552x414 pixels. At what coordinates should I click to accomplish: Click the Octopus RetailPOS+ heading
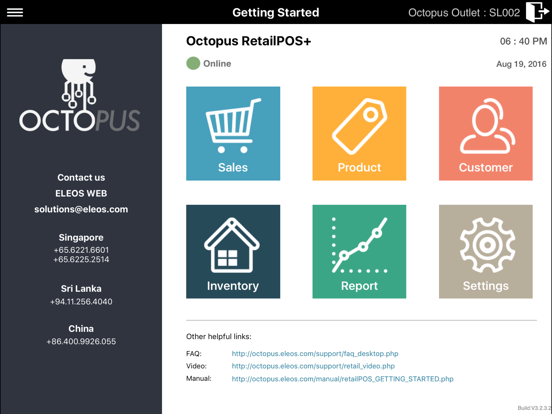pyautogui.click(x=249, y=41)
